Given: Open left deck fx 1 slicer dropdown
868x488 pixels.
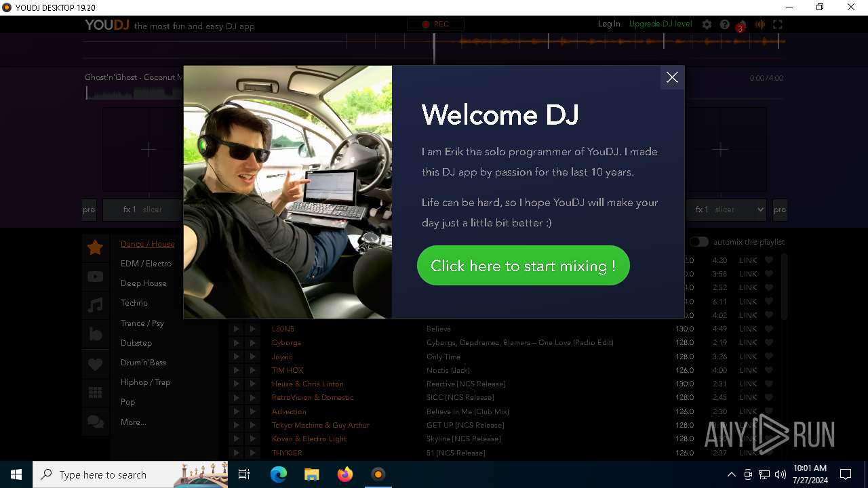Looking at the screenshot, I should (142, 209).
